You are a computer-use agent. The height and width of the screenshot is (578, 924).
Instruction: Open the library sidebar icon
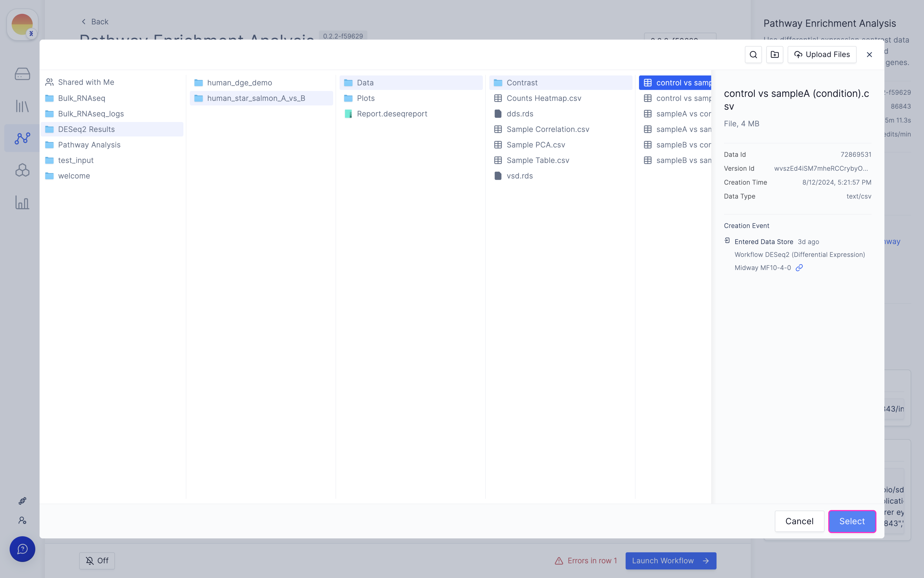tap(22, 106)
